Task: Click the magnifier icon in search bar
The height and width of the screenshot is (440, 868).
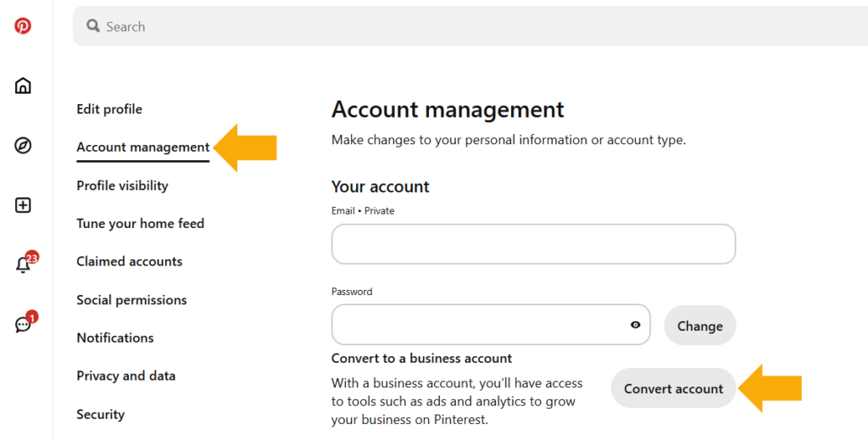Action: pos(93,26)
